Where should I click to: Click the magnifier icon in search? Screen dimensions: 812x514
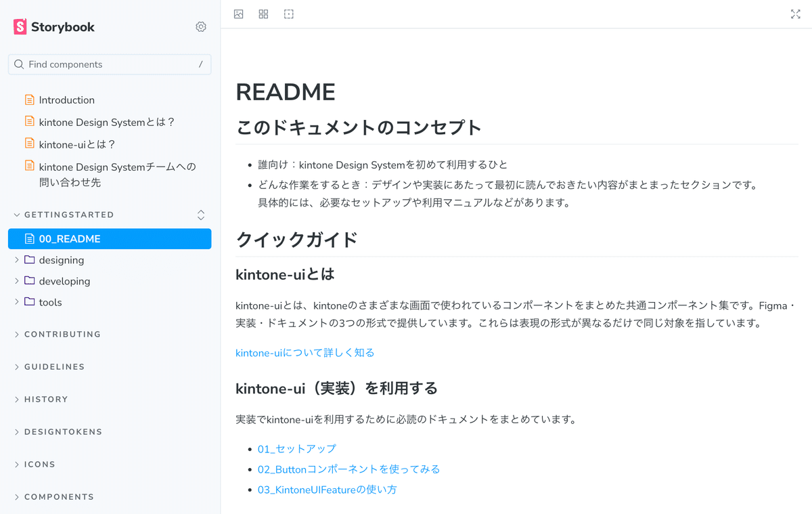click(x=19, y=64)
